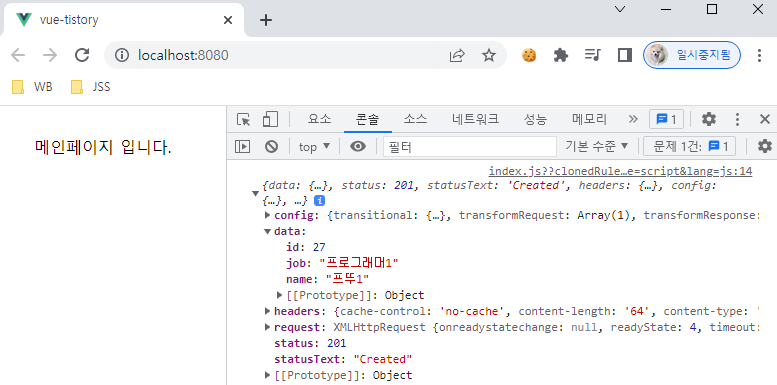Open the top JavaScript context dropdown
777x385 pixels.
coord(314,147)
